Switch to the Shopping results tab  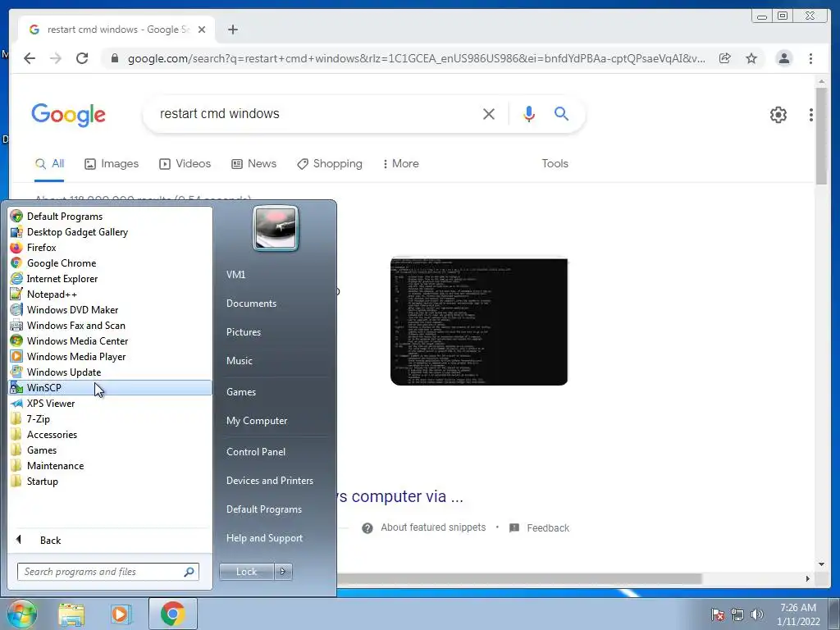pyautogui.click(x=330, y=163)
